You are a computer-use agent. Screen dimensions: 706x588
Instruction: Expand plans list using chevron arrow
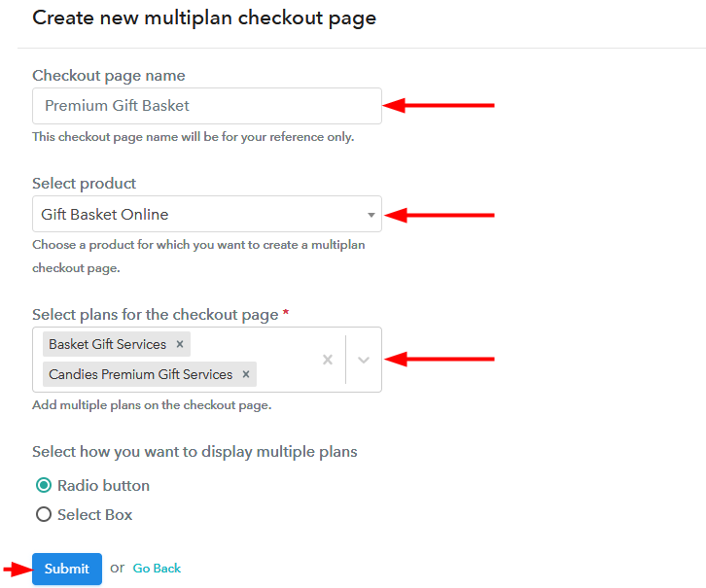(364, 360)
